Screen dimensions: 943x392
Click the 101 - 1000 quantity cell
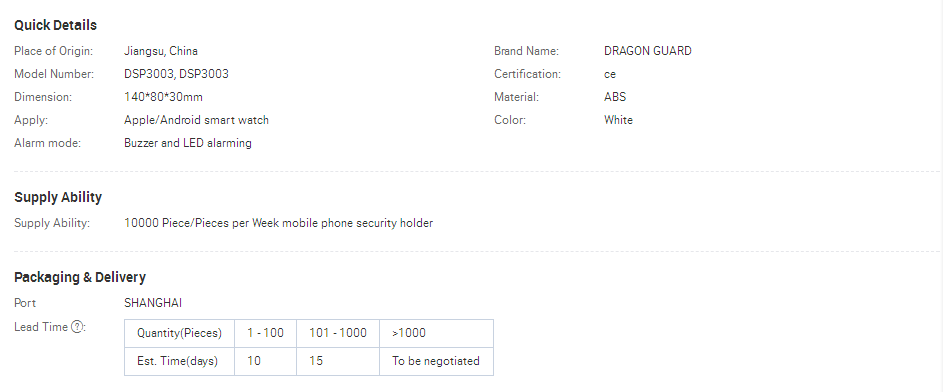pos(338,333)
